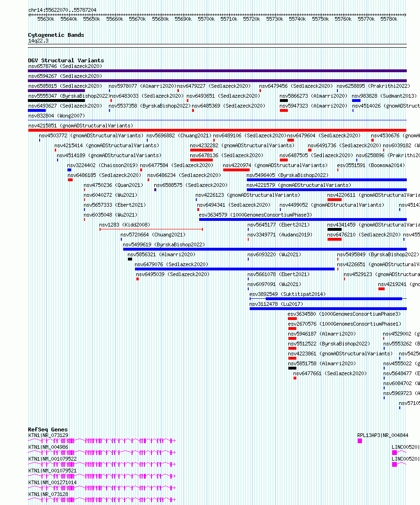Click nsv4514189 (gnomADStructuralVariants) label
Viewport: 420px width, 505px height.
(109, 156)
